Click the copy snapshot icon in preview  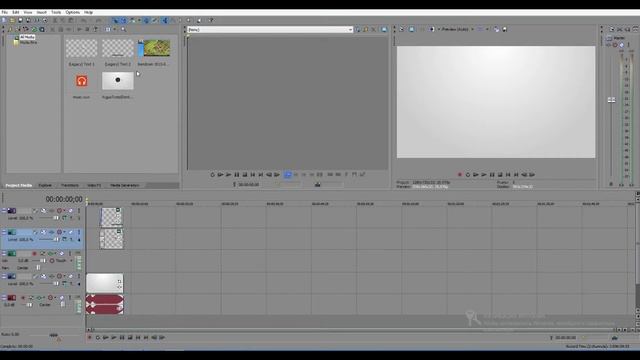(x=497, y=29)
